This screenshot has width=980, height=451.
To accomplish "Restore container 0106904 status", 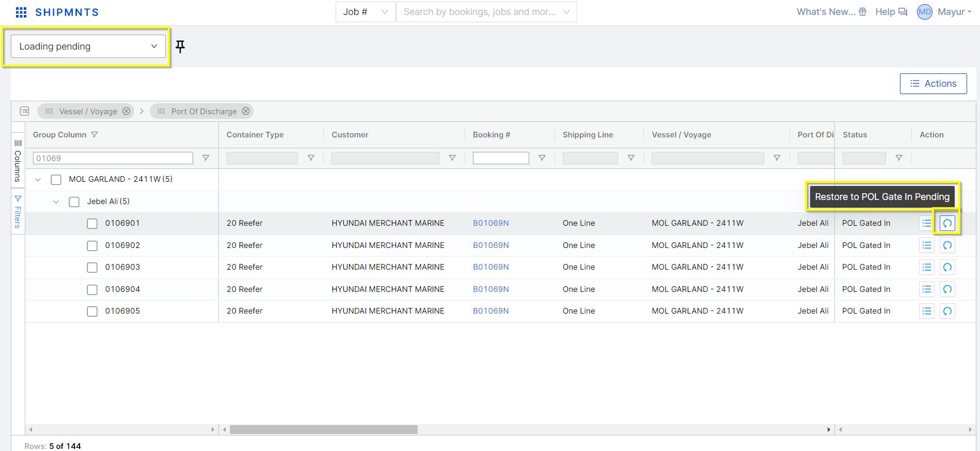I will point(947,289).
